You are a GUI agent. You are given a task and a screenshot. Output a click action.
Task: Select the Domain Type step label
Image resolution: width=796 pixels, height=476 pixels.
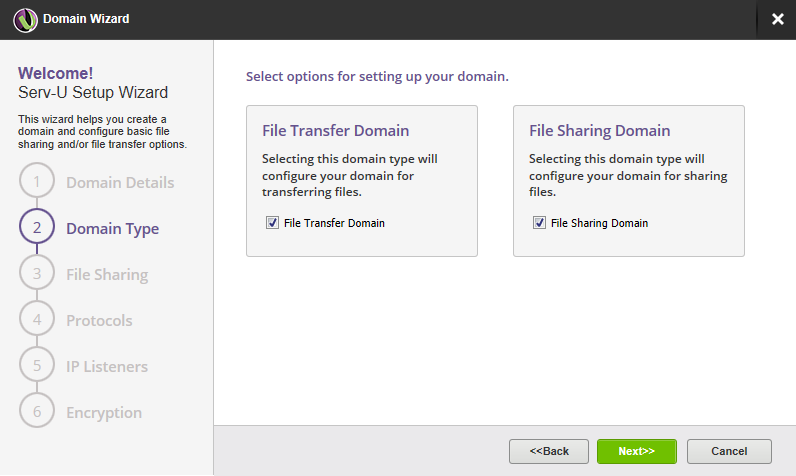[x=112, y=228]
